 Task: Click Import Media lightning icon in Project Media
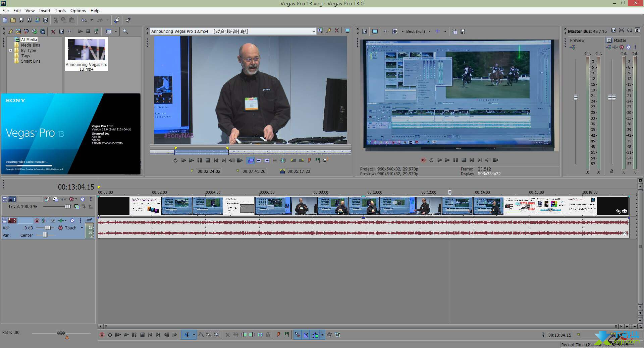[x=10, y=31]
